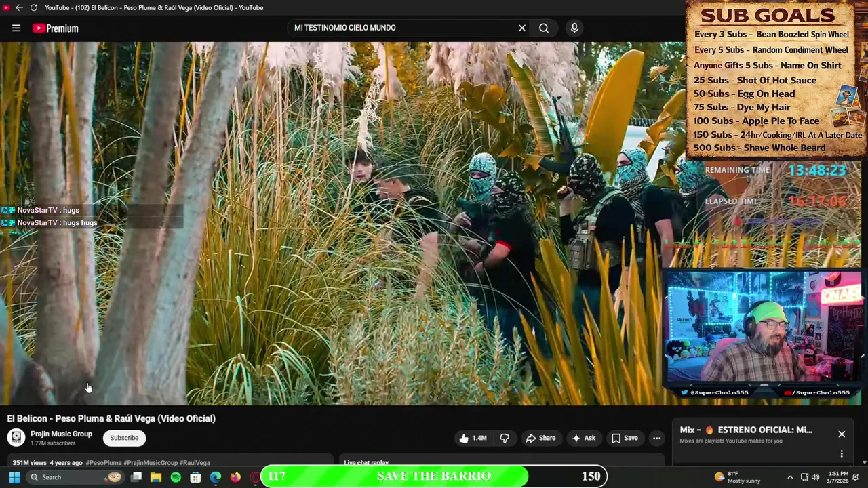
Task: Close the Mix playlist panel
Action: click(842, 434)
